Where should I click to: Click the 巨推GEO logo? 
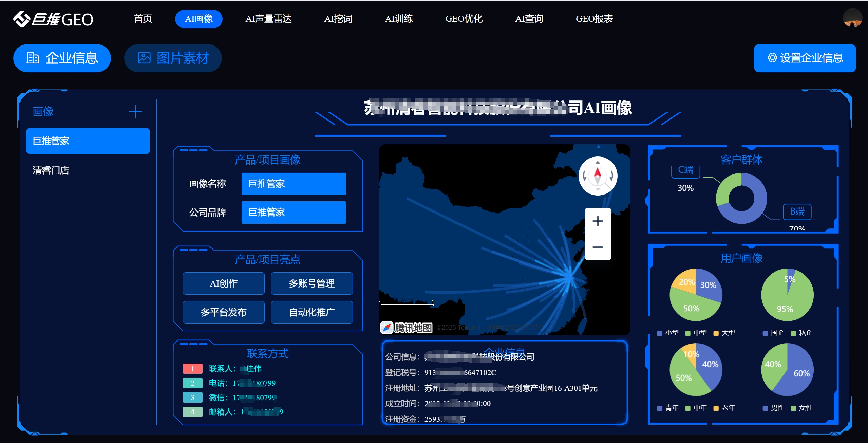(53, 19)
